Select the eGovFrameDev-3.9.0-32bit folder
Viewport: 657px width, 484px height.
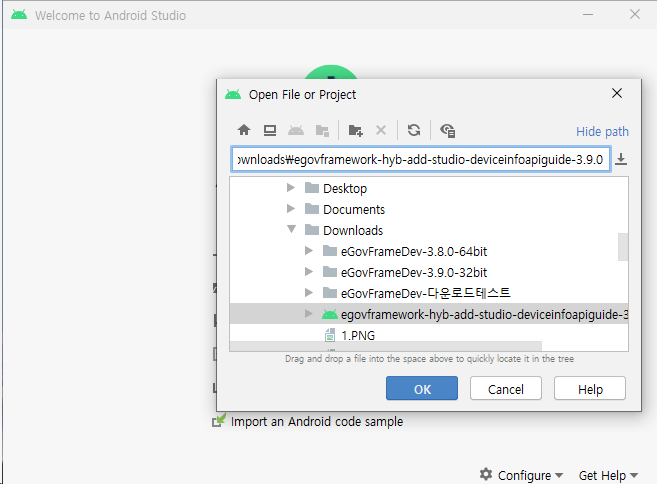pos(413,272)
